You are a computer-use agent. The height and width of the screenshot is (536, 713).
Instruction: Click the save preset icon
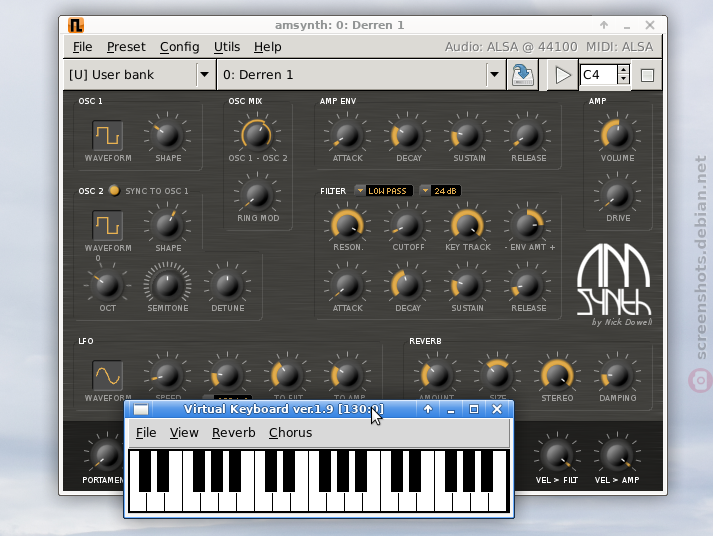tap(522, 75)
